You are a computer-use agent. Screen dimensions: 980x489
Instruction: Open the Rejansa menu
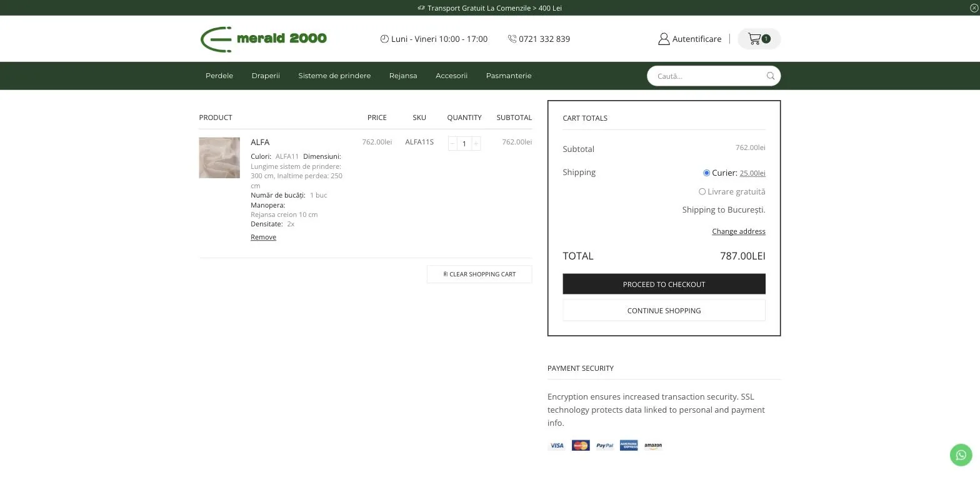click(403, 76)
